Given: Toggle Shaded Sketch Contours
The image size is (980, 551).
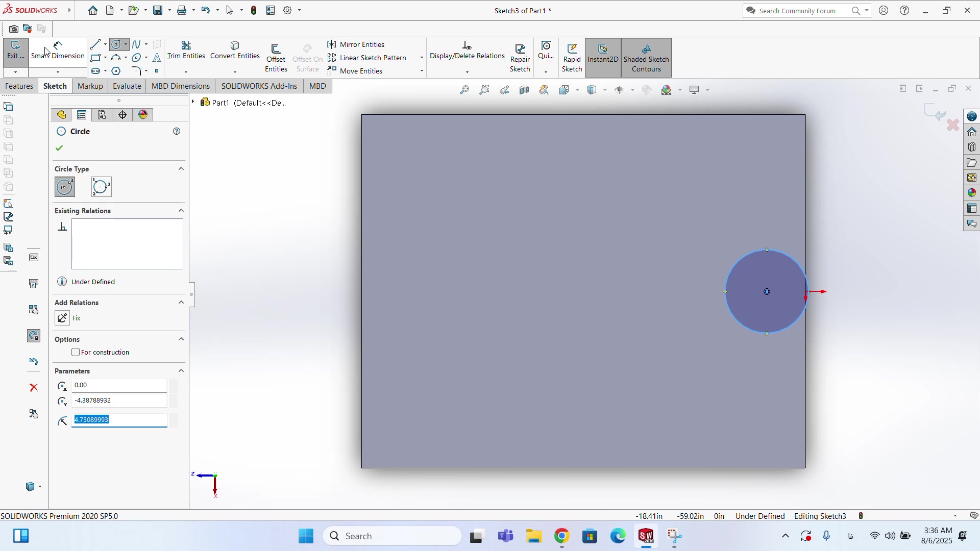Looking at the screenshot, I should [646, 58].
